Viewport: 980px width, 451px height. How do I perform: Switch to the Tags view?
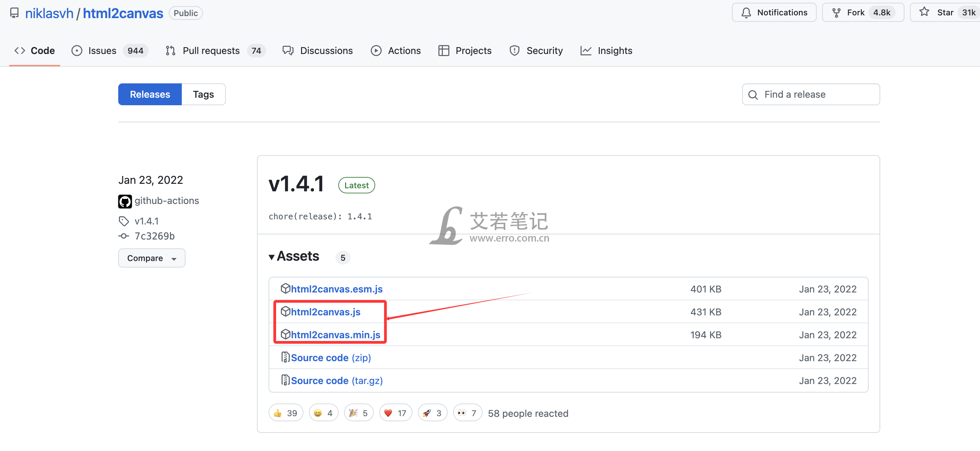tap(204, 94)
